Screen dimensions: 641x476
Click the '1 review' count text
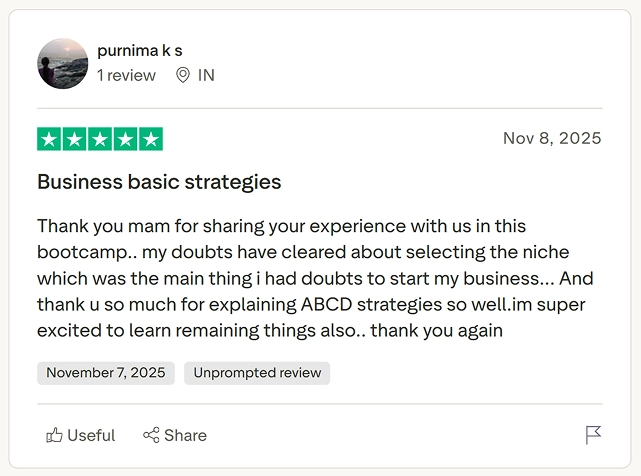point(126,75)
